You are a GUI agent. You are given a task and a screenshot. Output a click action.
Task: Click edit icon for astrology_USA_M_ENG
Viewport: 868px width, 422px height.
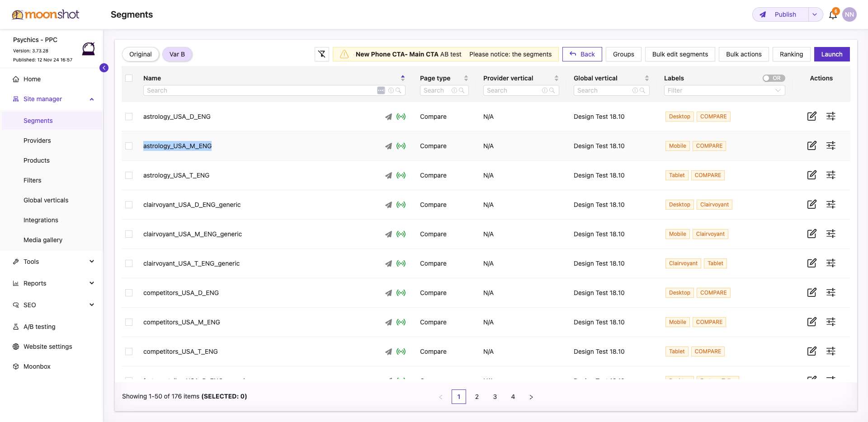point(812,145)
